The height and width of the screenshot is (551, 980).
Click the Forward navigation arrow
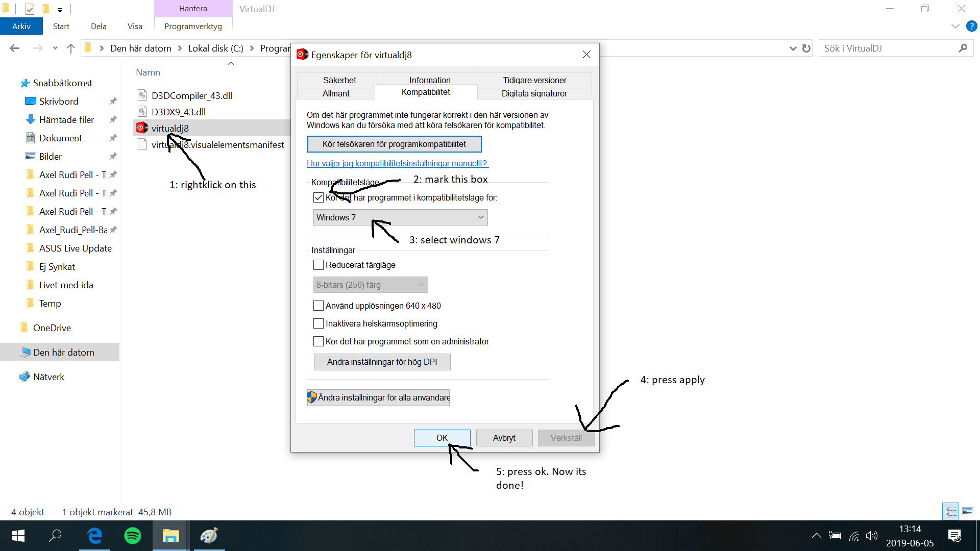pos(37,48)
